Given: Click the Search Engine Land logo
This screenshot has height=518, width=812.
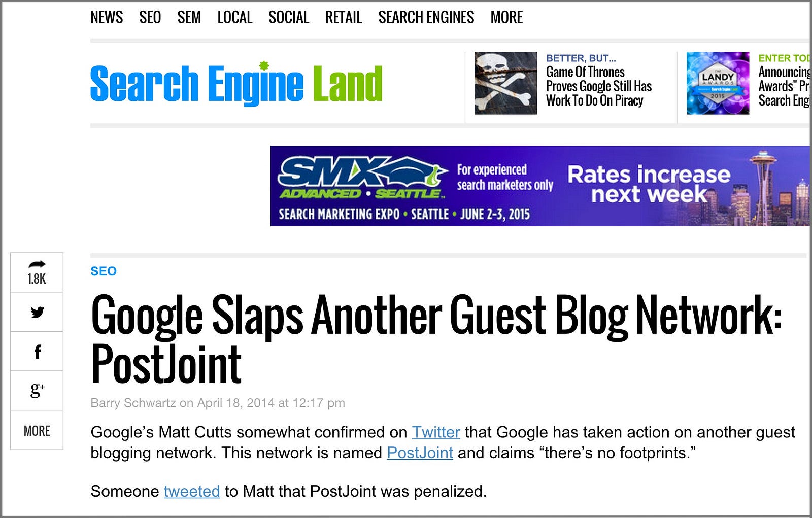Looking at the screenshot, I should click(236, 84).
